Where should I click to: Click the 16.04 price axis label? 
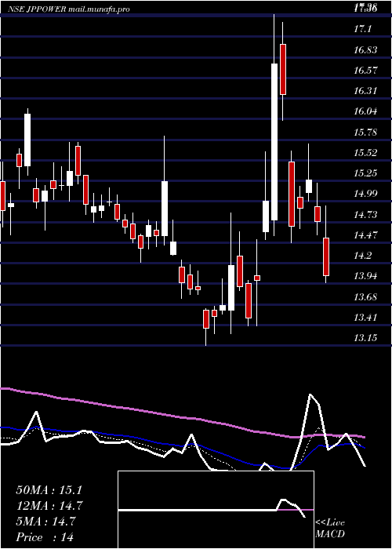tap(365, 111)
